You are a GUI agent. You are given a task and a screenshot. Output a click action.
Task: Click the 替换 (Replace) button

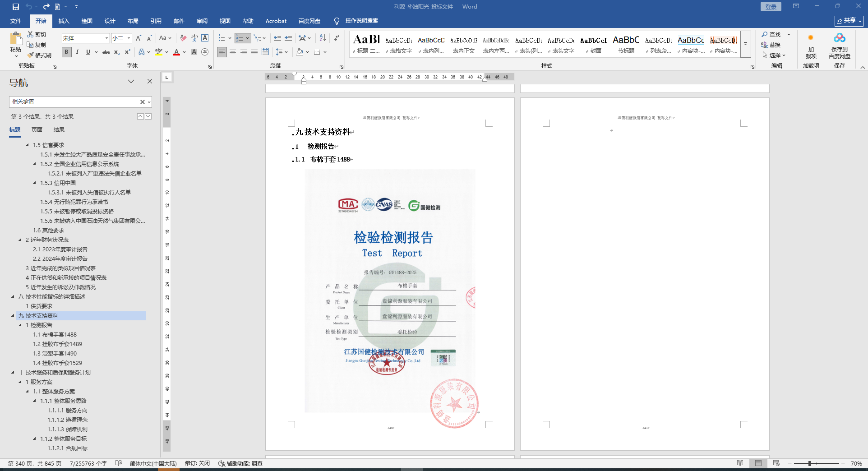click(771, 45)
